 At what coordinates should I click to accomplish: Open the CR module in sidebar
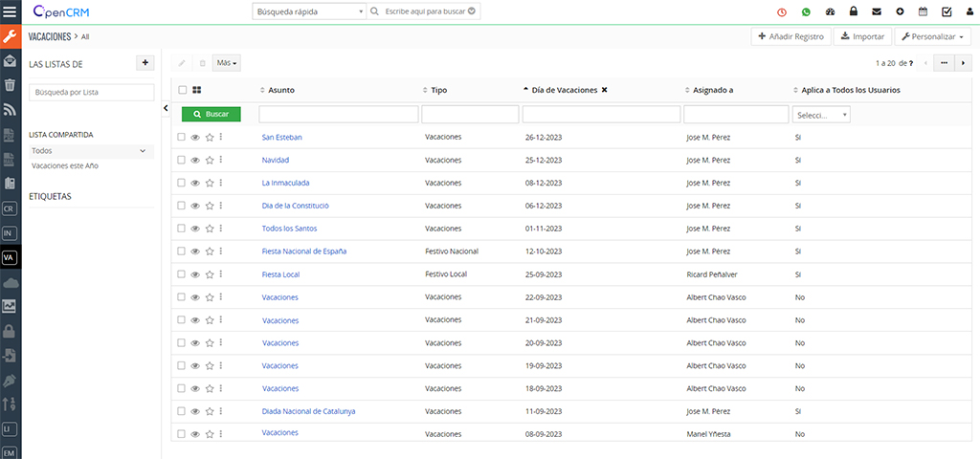(x=9, y=208)
